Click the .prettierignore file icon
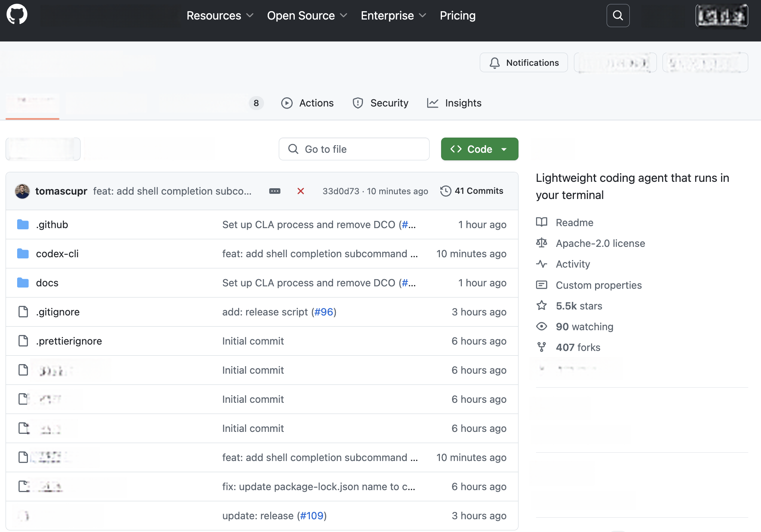 point(23,341)
